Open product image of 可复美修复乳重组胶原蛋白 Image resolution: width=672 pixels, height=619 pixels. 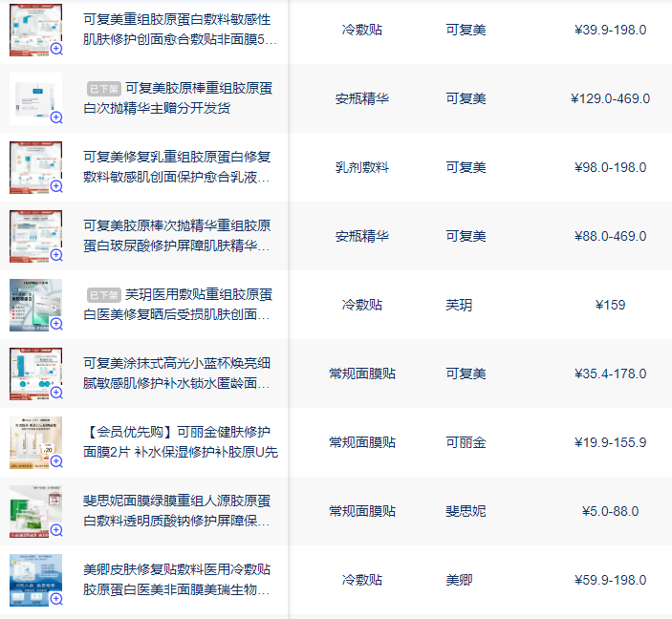35,167
